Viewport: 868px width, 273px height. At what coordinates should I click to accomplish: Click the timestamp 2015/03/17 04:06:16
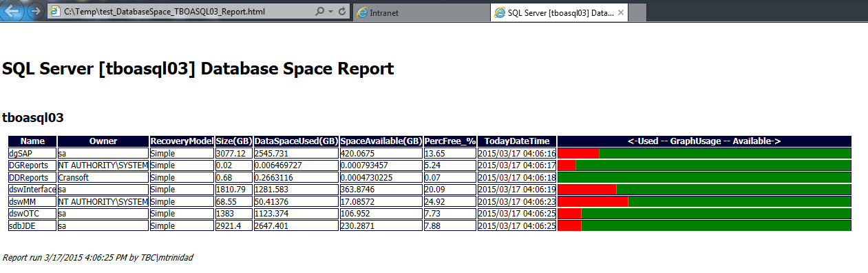click(517, 153)
